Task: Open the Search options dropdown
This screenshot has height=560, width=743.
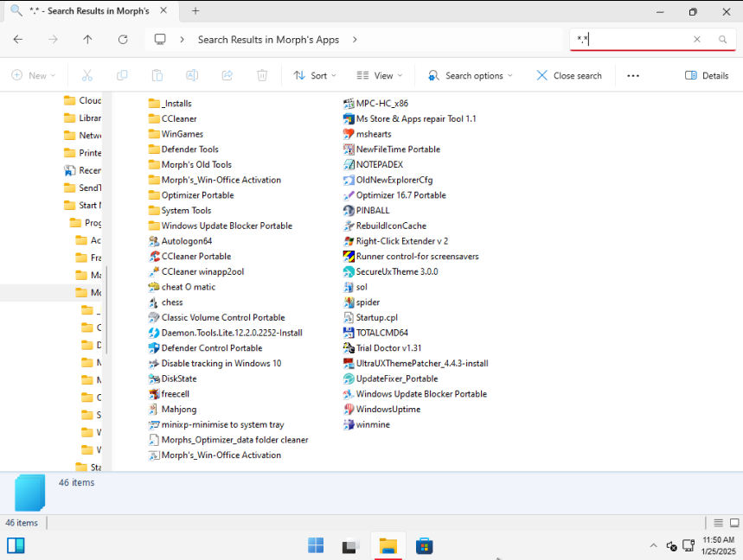Action: coord(470,76)
